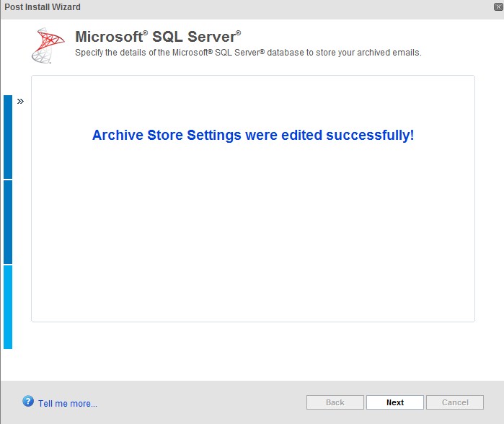Continue with the Next button
Screen dimensions: 504x424
tap(395, 402)
